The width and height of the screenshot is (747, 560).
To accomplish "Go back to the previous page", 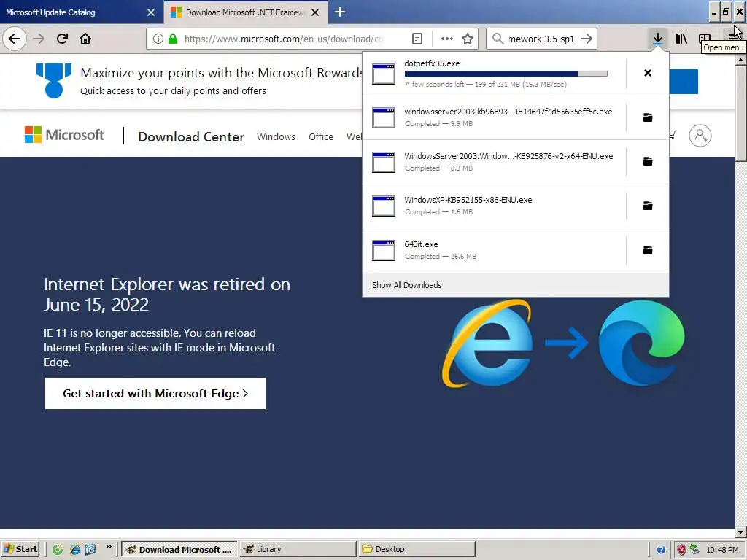I will 15,39.
